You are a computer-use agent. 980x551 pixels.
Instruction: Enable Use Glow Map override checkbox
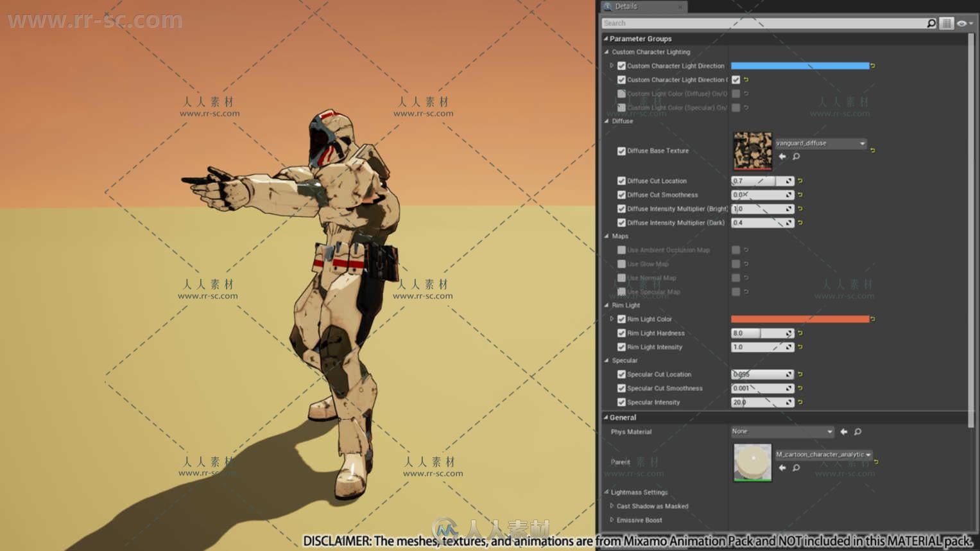[621, 264]
